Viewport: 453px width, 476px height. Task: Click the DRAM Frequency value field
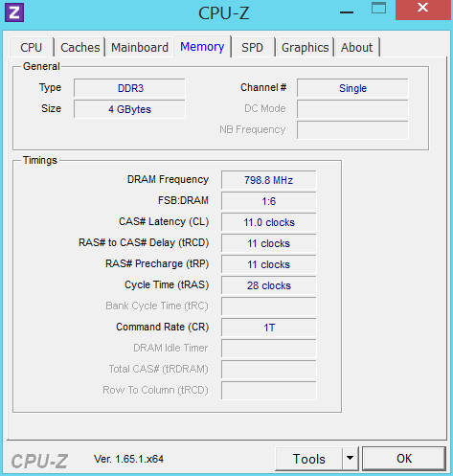pyautogui.click(x=269, y=180)
